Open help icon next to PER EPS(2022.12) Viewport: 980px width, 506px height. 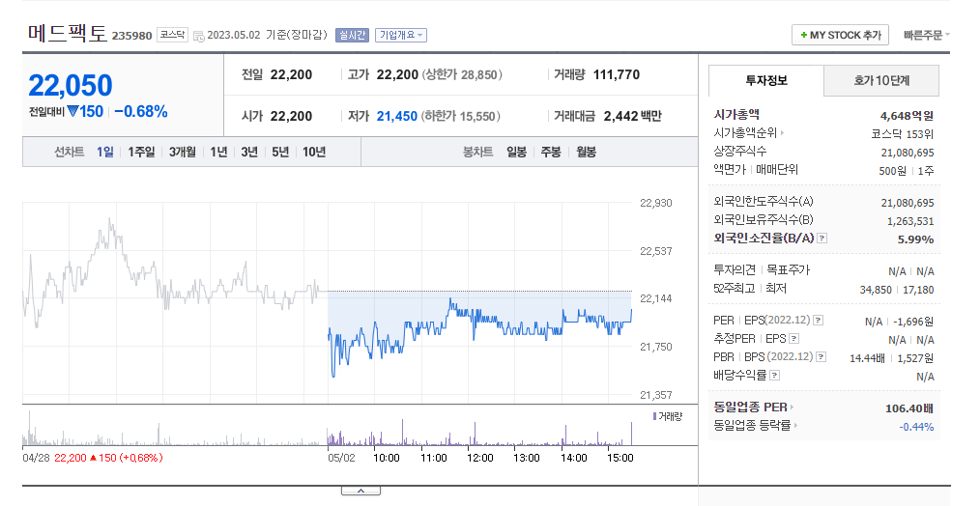click(x=819, y=321)
